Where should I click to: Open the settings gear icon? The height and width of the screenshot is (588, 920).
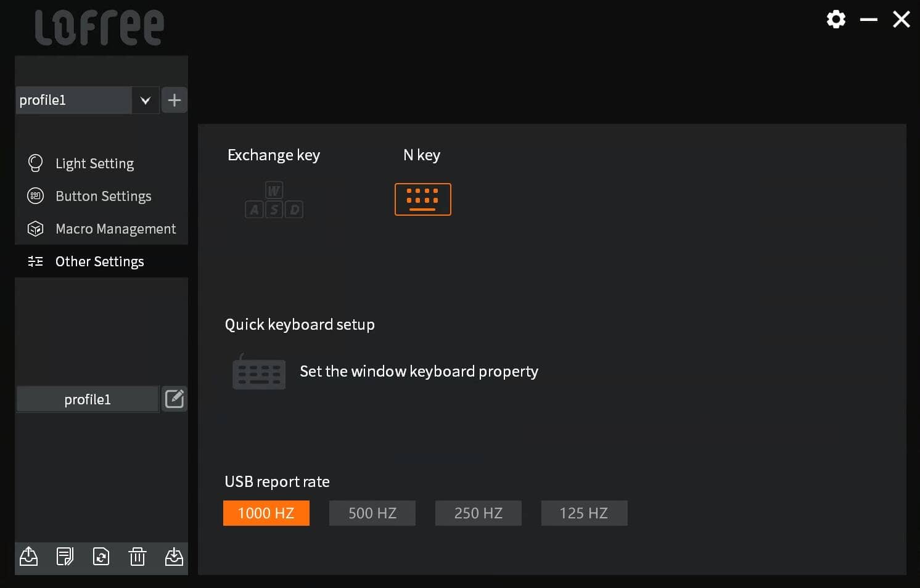(836, 19)
